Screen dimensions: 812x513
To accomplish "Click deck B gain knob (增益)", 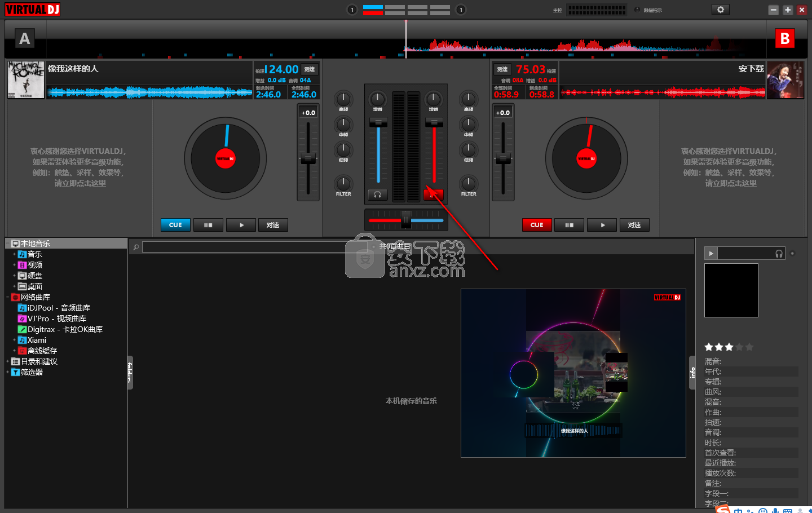I will point(433,99).
